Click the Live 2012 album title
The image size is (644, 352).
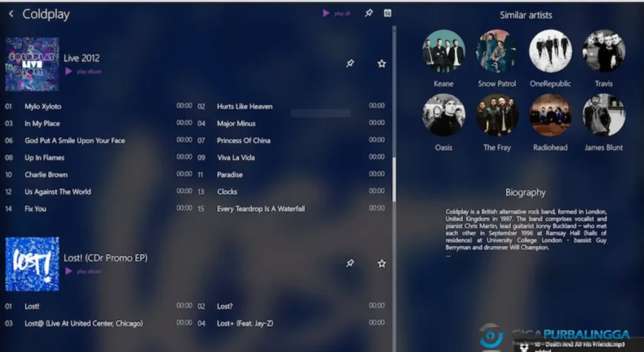pos(82,58)
